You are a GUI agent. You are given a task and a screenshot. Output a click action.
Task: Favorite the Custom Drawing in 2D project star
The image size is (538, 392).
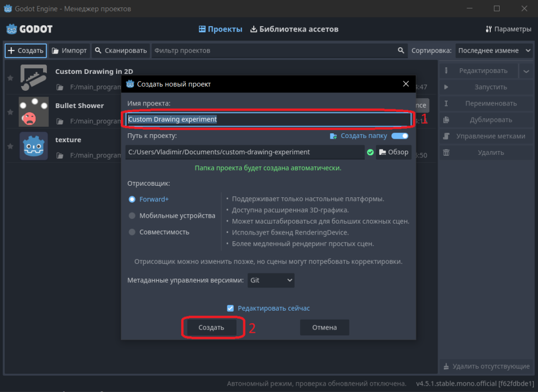(11, 78)
